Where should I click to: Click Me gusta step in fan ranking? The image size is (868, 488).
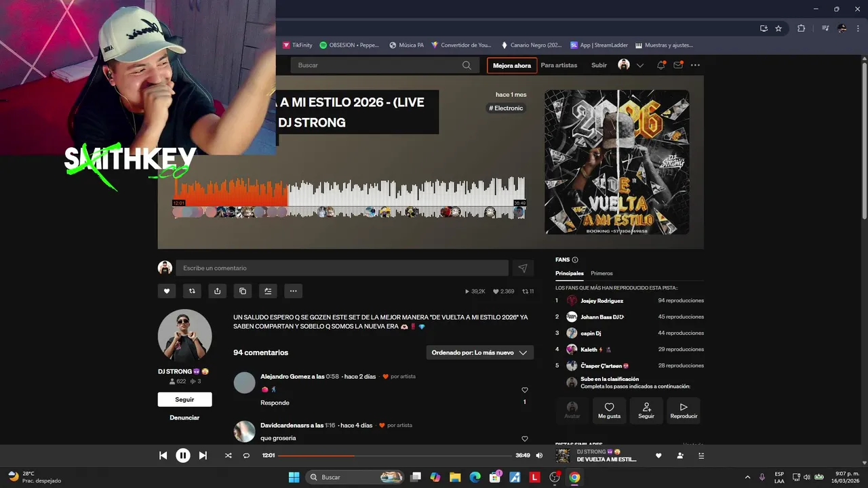click(609, 409)
